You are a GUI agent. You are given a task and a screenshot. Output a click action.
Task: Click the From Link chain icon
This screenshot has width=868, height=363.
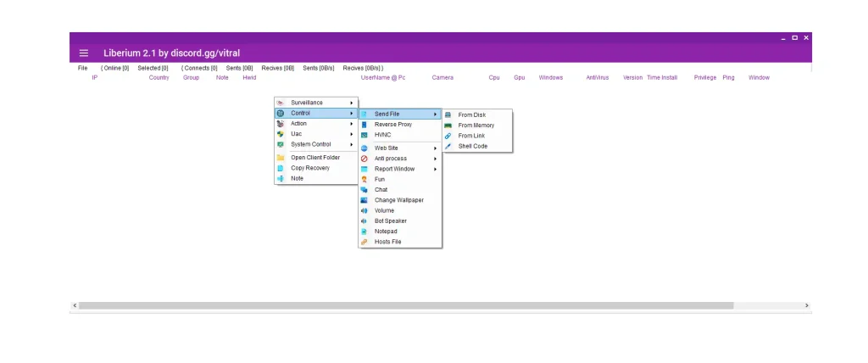click(x=448, y=136)
